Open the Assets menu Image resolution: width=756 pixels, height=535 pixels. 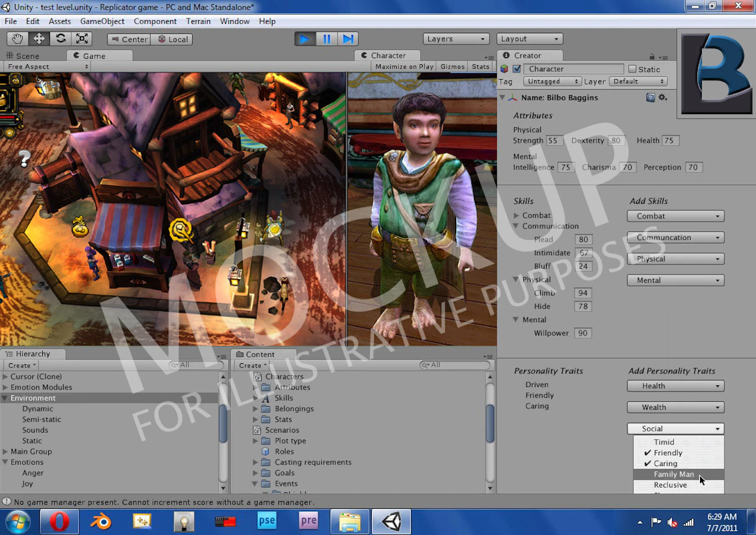(x=60, y=21)
